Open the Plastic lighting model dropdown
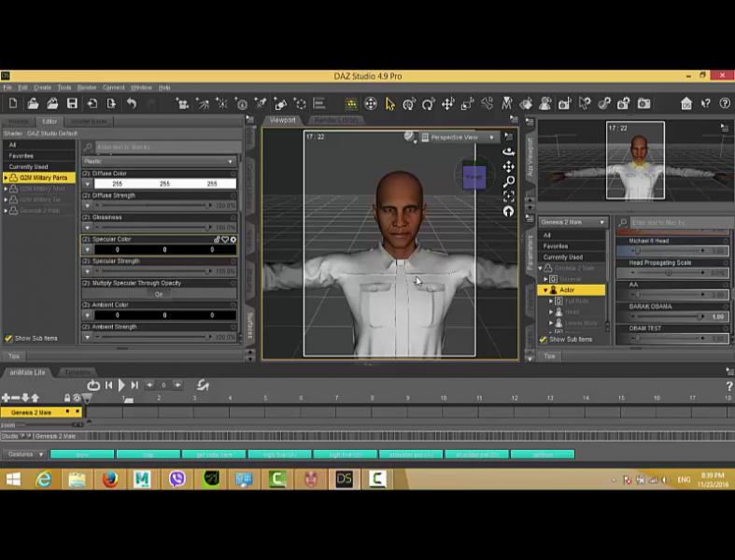 159,161
